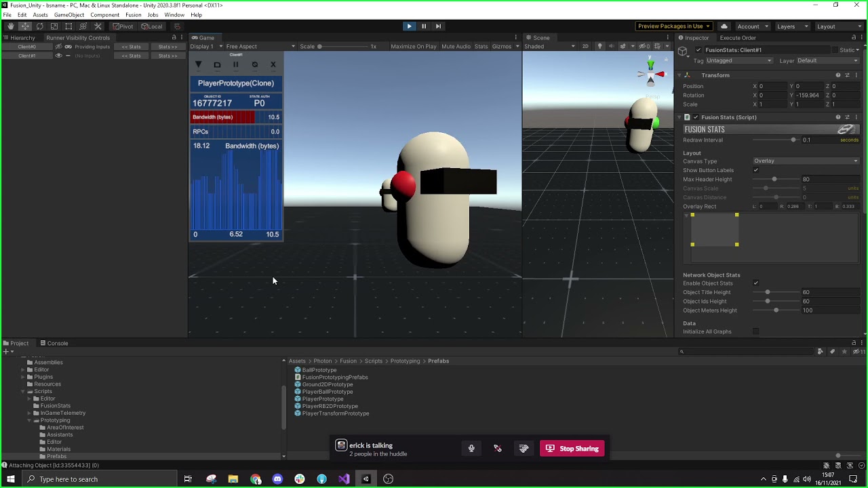Toggle Show Button Labels checkbox
Screen dimensions: 868x488
coord(756,170)
